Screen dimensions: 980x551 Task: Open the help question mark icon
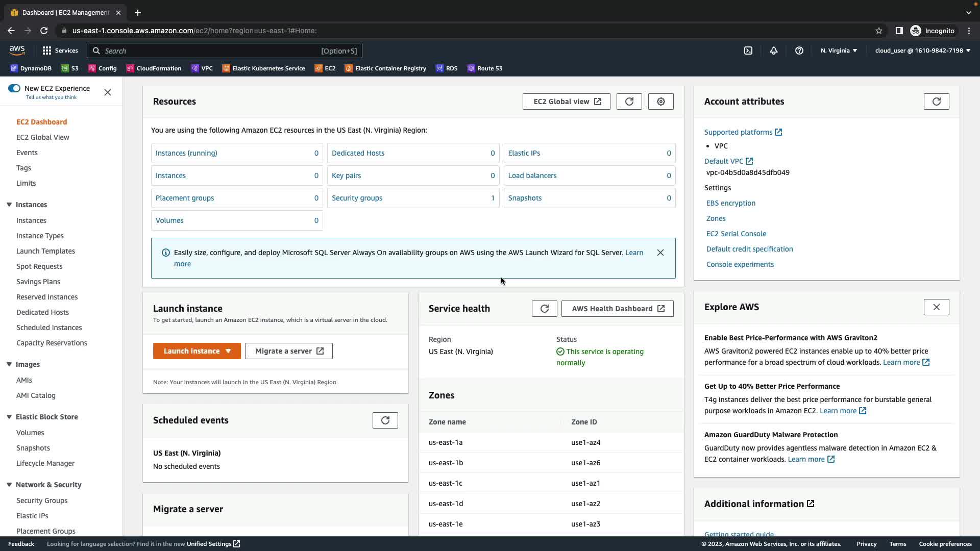[799, 51]
